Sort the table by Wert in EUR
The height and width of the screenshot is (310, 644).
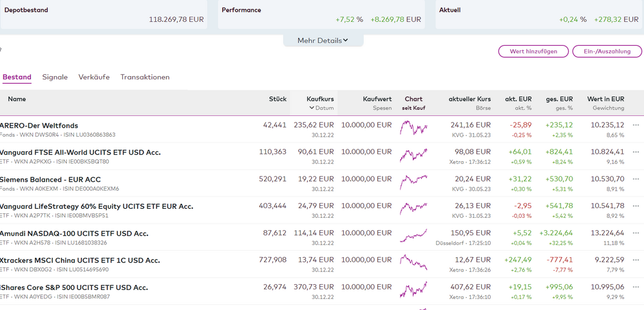(605, 99)
